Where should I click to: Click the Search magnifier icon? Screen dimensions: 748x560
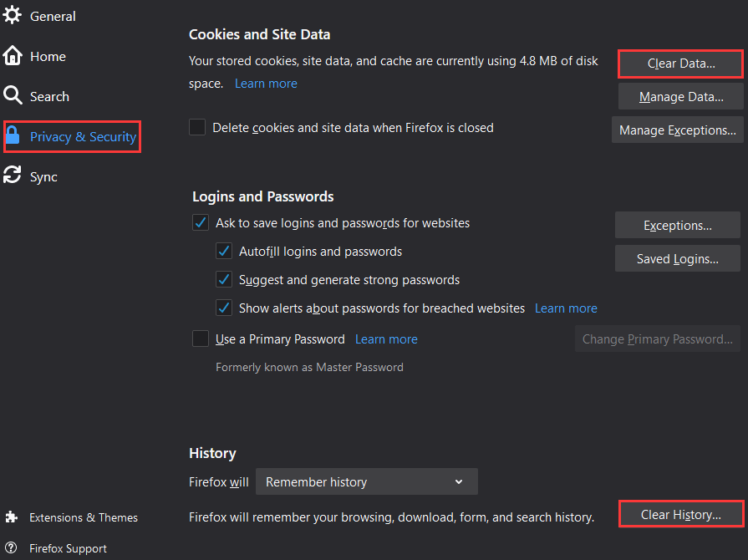coord(13,95)
